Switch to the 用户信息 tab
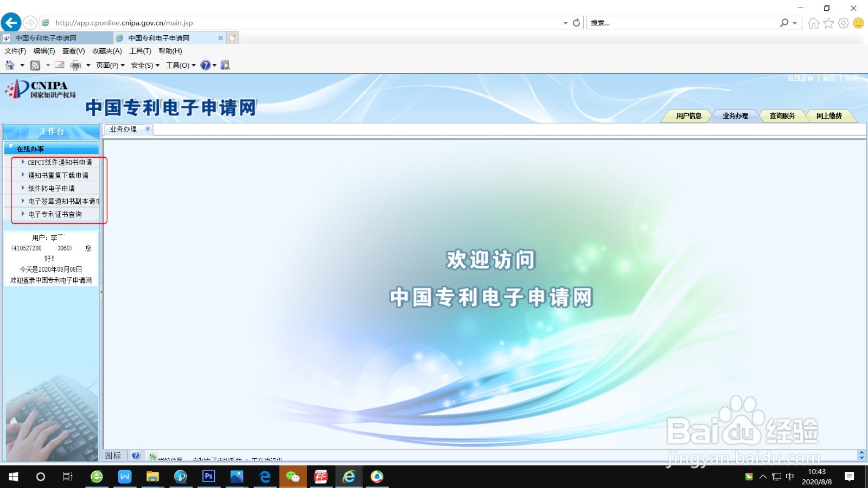868x488 pixels. click(x=688, y=115)
